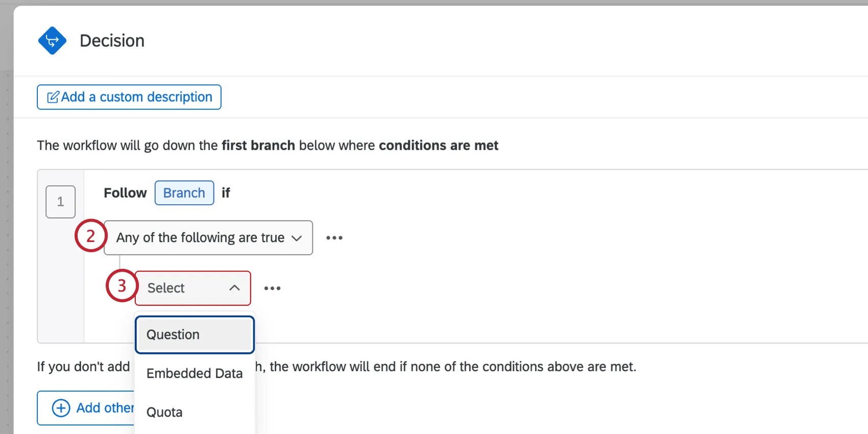The width and height of the screenshot is (868, 434).
Task: Open the ellipsis menu next to condition logic
Action: (x=334, y=237)
